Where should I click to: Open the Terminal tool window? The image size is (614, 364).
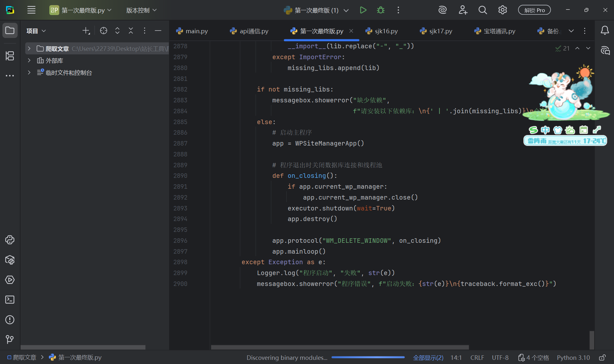[x=10, y=300]
